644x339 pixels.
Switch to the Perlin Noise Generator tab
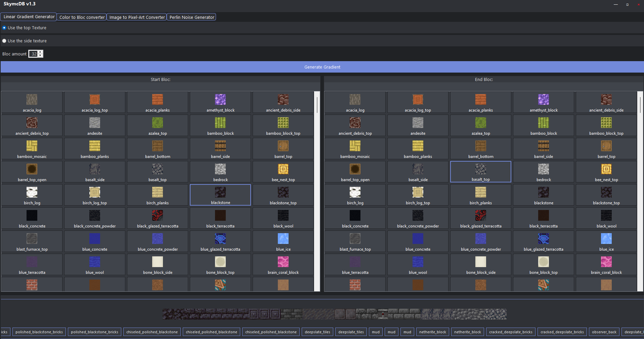coord(191,17)
